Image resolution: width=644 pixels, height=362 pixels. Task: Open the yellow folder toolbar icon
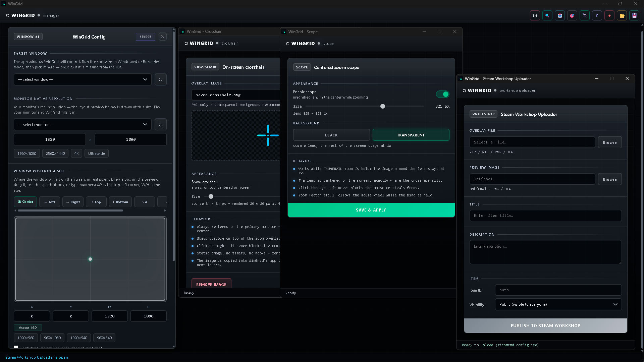click(x=622, y=15)
